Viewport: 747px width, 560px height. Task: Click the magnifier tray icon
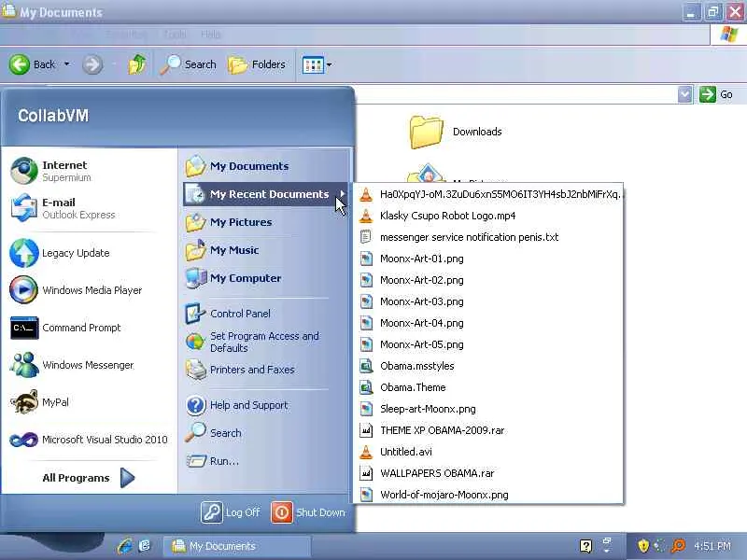[678, 546]
